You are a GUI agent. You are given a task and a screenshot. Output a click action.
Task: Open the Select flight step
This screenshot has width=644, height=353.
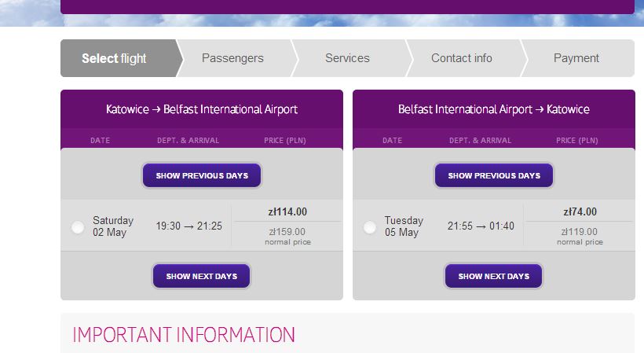pos(119,58)
